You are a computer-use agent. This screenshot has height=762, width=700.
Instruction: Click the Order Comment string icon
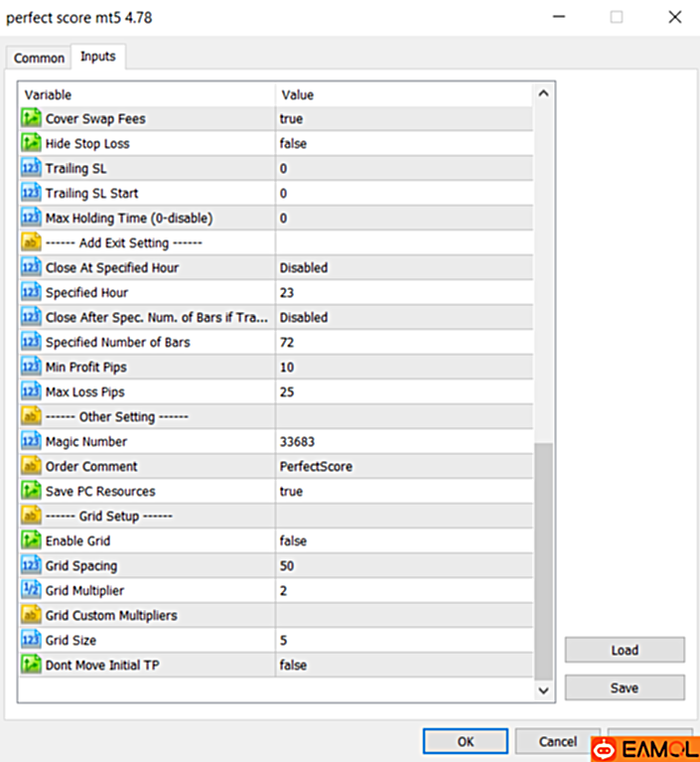click(31, 466)
